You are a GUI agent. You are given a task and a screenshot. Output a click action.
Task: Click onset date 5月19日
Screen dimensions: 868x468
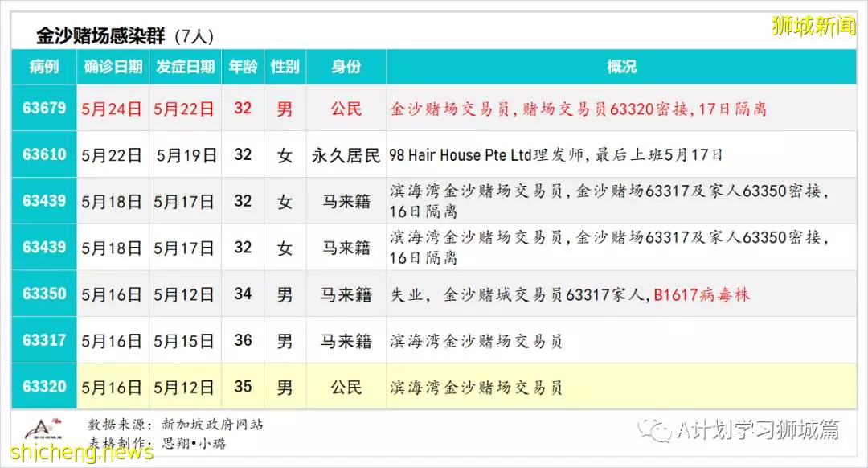pos(186,155)
